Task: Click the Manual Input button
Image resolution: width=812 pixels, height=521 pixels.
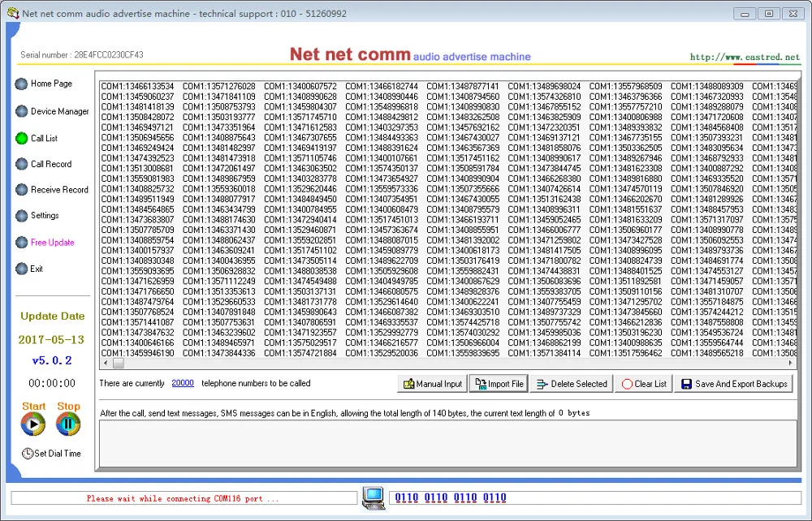Action: point(433,384)
